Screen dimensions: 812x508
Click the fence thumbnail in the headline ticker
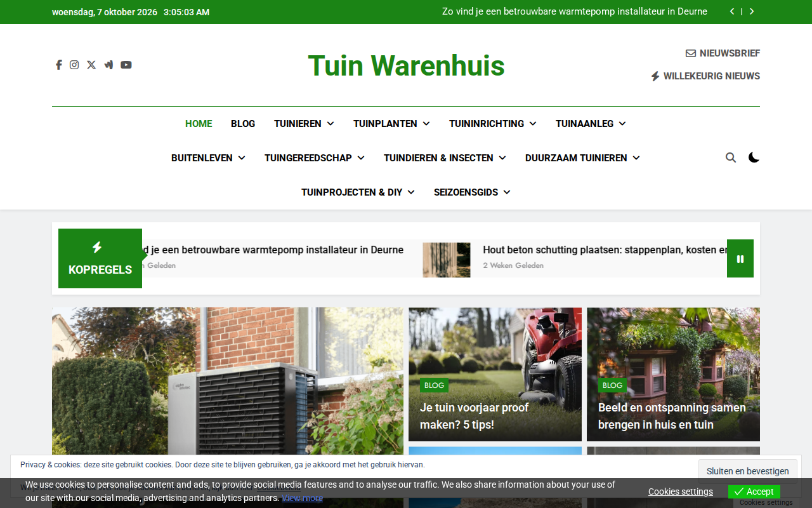(x=447, y=260)
